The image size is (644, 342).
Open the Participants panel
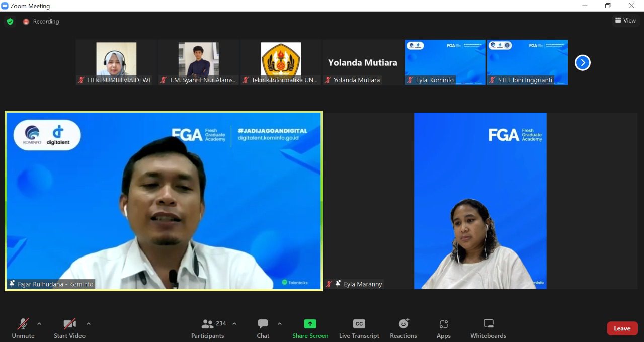click(x=208, y=328)
